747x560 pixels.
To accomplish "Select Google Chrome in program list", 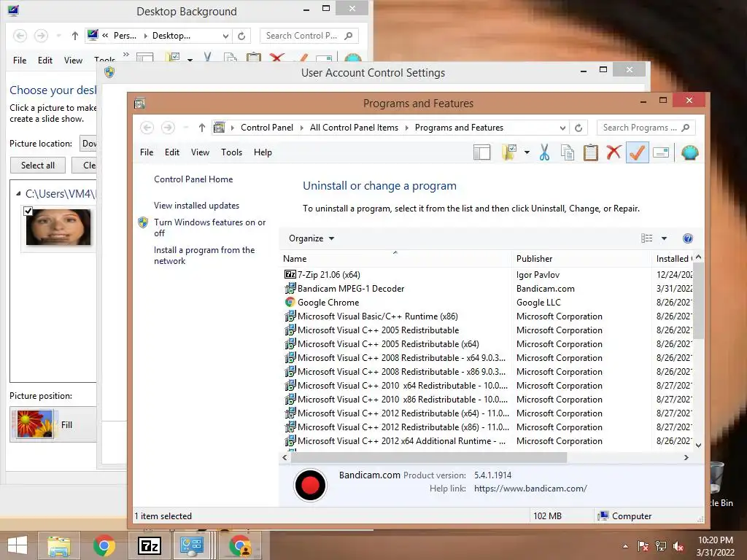I will coord(488,303).
